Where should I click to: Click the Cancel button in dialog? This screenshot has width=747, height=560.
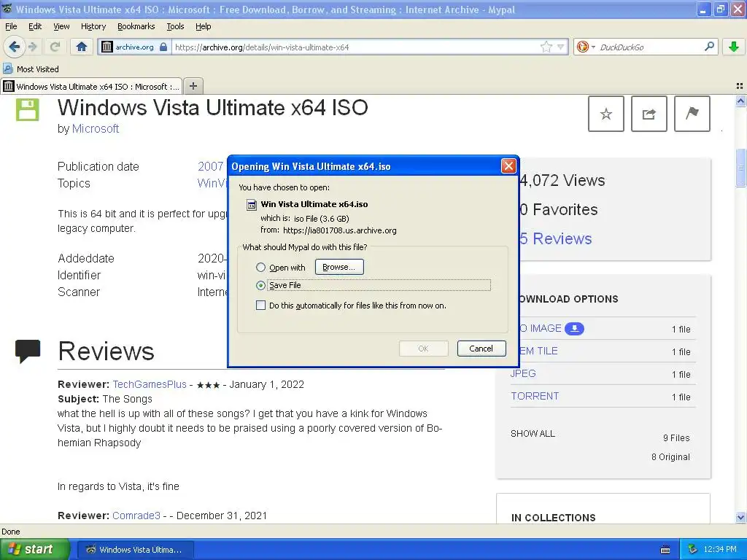(481, 348)
